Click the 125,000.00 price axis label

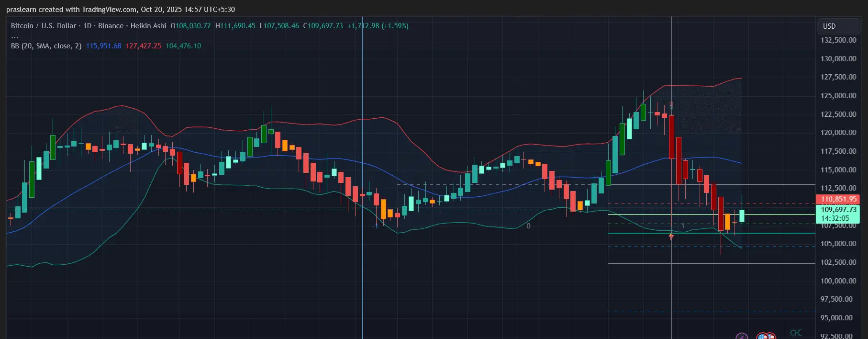click(x=838, y=96)
